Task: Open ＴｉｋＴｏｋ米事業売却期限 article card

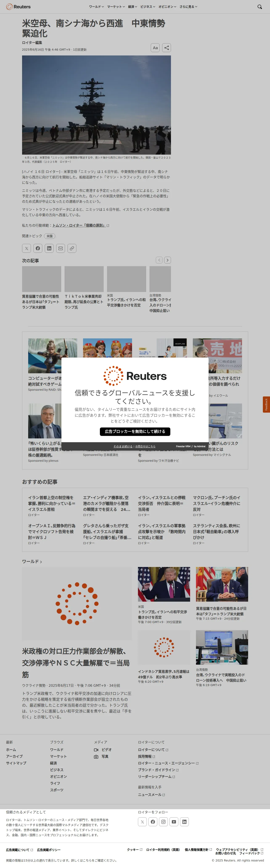Action: click(84, 288)
